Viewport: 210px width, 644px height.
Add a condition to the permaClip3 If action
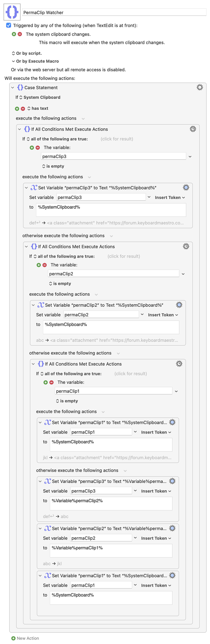(x=32, y=148)
